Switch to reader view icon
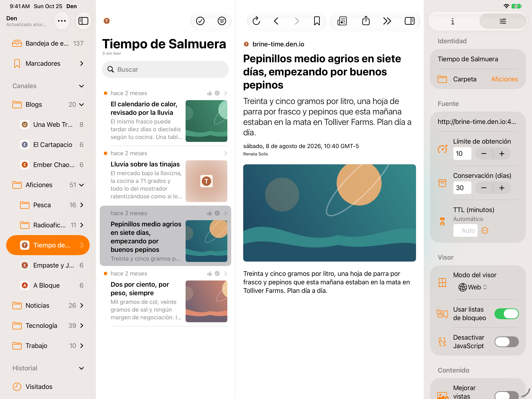Image resolution: width=532 pixels, height=399 pixels. 342,21
